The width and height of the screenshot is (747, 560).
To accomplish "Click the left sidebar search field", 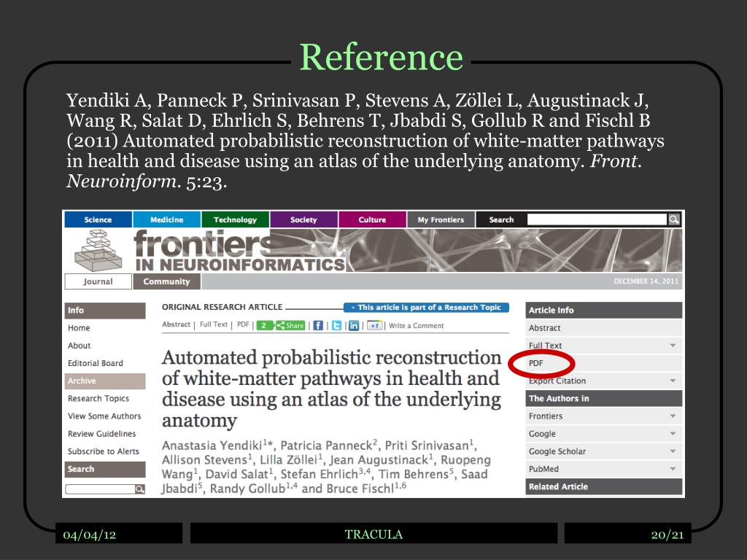I will point(100,489).
